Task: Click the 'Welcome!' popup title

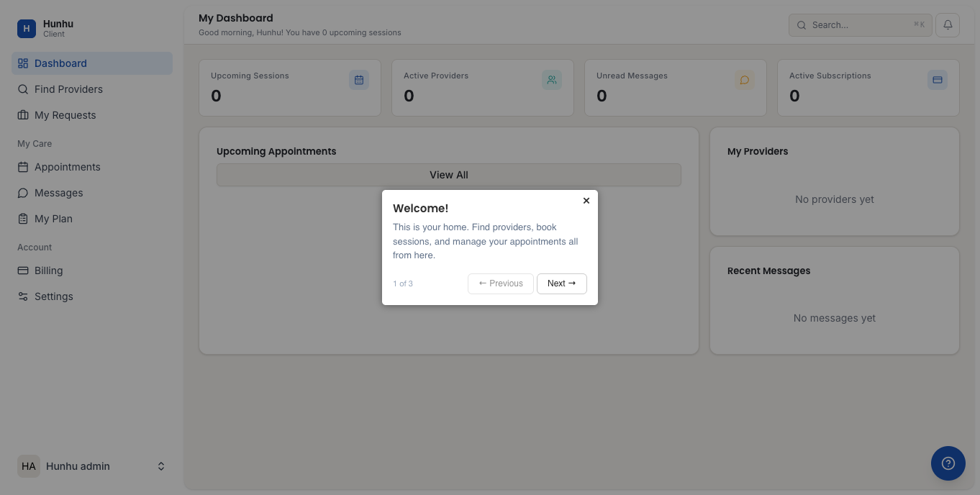Action: pos(420,208)
